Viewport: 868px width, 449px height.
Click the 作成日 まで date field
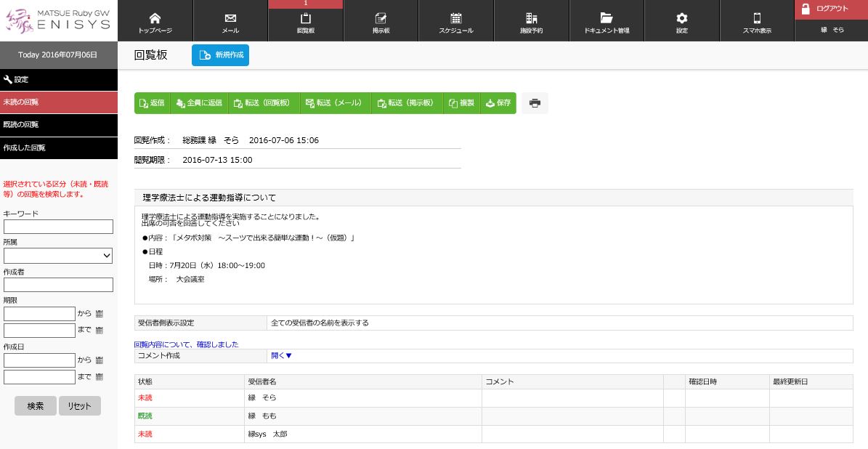pos(39,377)
